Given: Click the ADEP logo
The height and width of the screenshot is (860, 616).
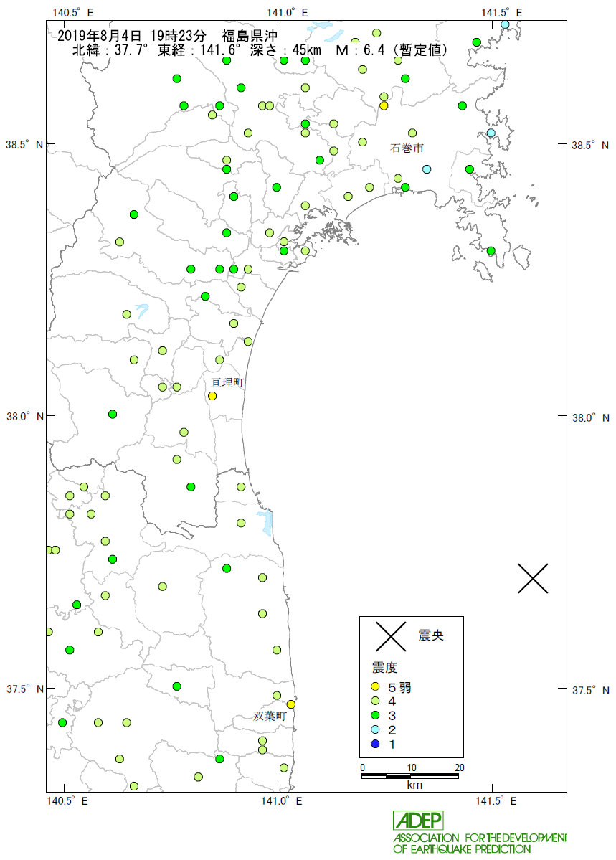Looking at the screenshot, I should [418, 820].
